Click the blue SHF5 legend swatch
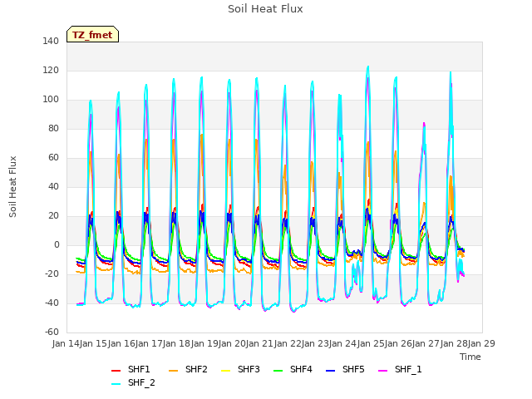532x399 pixels. [x=330, y=370]
